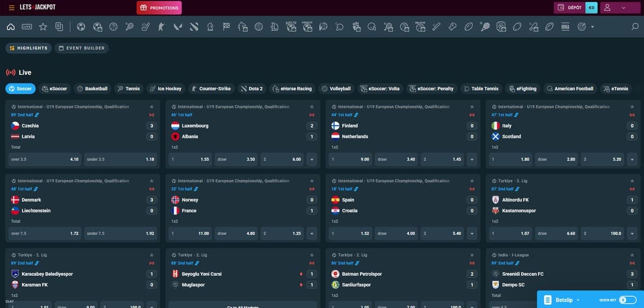Expand markets dropdown for Altinordu vs Kastamonuspor
Screen dimensions: 644x308
[632, 233]
